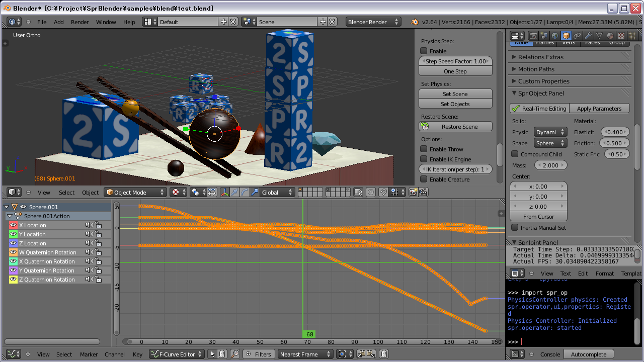
Task: Select the scale manipulator icon
Action: point(255,192)
